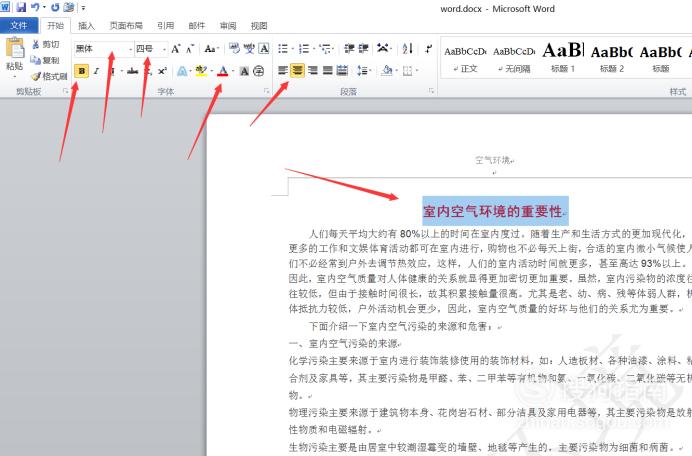Toggle Align Right paragraph alignment

click(x=312, y=70)
